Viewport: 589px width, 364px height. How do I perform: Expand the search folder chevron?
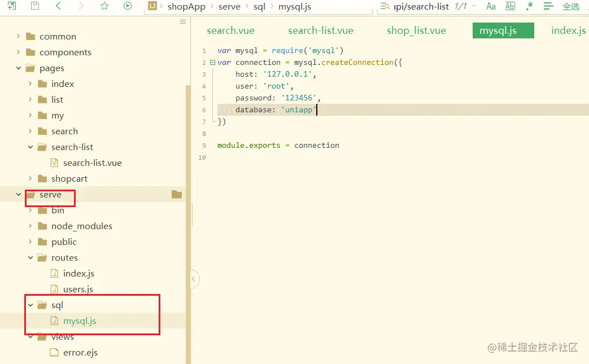coord(30,131)
